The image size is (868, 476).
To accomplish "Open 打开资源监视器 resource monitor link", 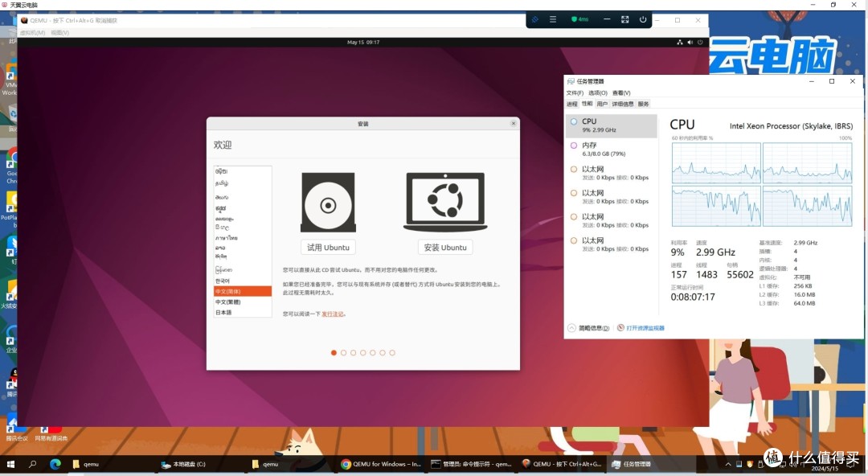I will [x=641, y=328].
